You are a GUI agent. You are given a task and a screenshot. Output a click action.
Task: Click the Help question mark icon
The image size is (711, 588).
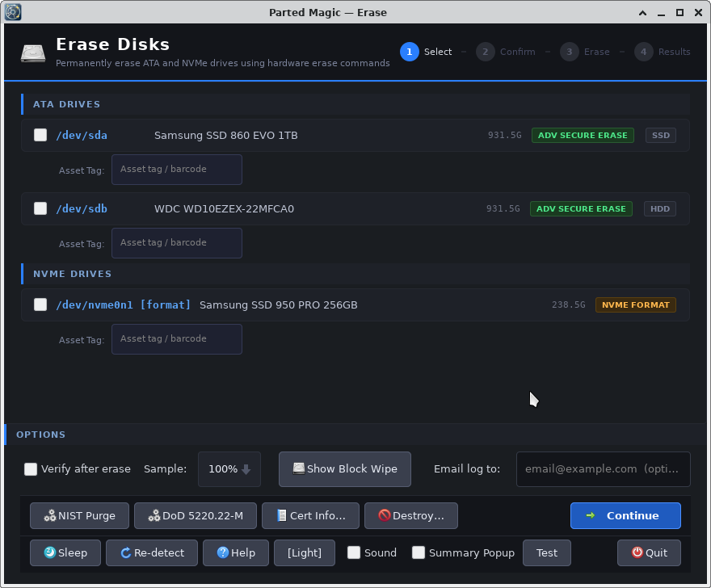pos(223,552)
